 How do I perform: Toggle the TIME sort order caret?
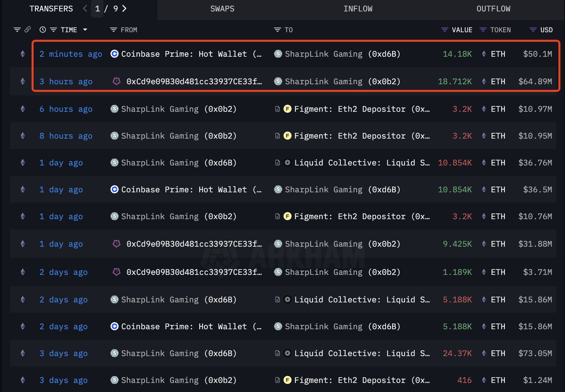85,30
